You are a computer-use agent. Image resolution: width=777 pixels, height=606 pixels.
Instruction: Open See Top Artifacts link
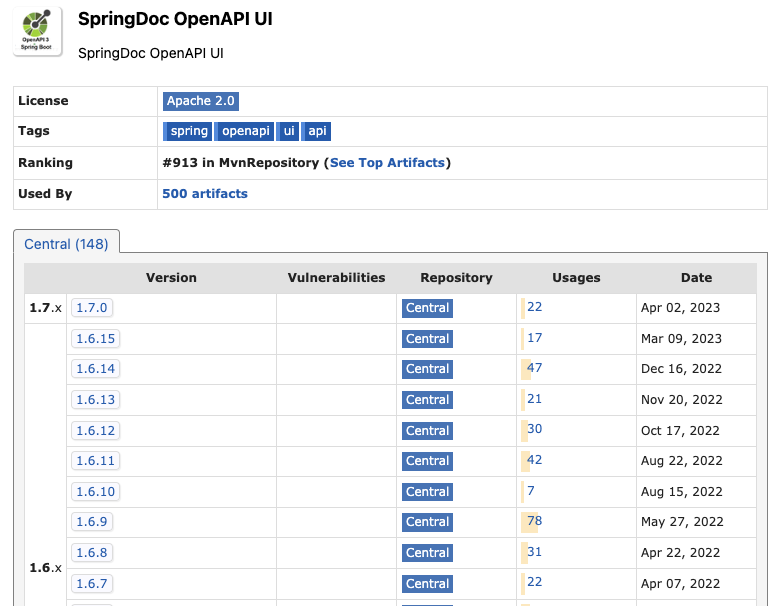[x=388, y=163]
